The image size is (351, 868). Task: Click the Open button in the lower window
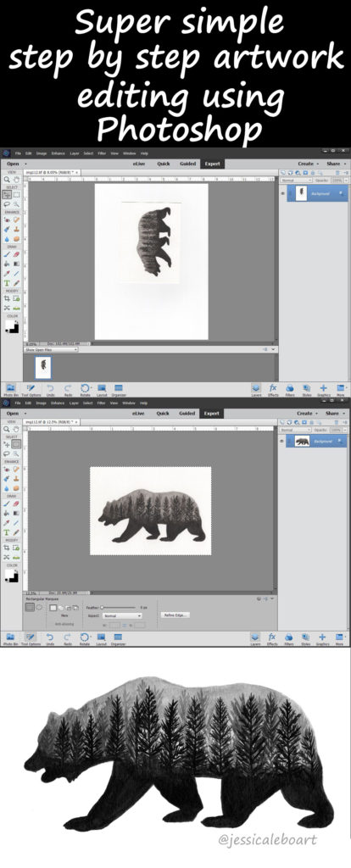(13, 414)
